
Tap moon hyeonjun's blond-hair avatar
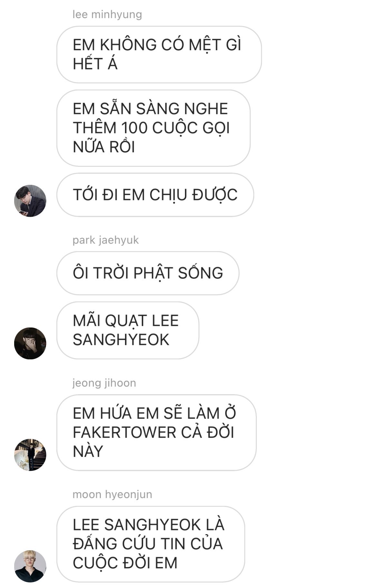30,566
